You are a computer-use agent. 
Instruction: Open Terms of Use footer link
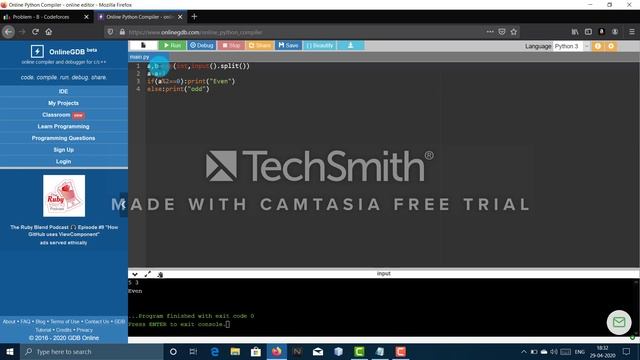tap(65, 322)
